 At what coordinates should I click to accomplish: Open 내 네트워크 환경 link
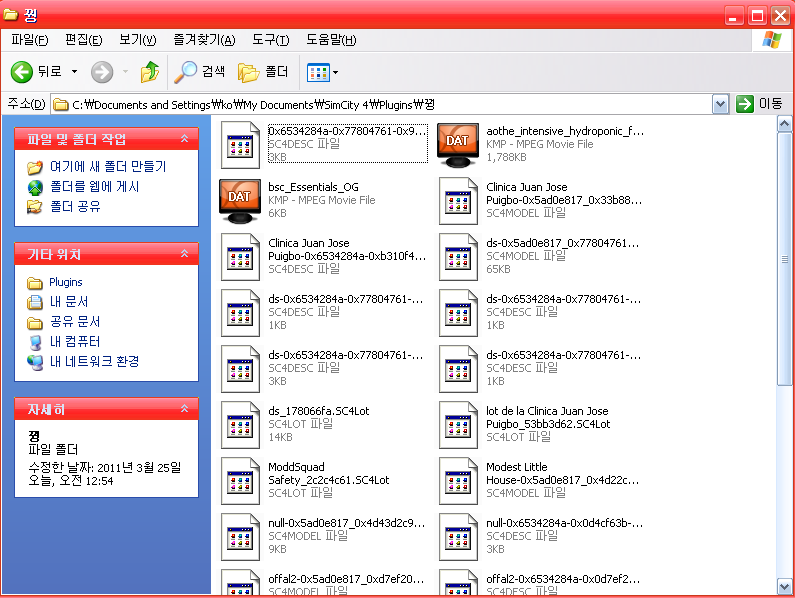coord(94,361)
